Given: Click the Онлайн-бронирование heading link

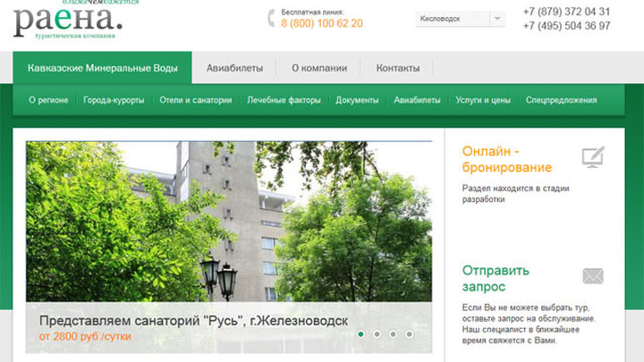Looking at the screenshot, I should click(506, 159).
